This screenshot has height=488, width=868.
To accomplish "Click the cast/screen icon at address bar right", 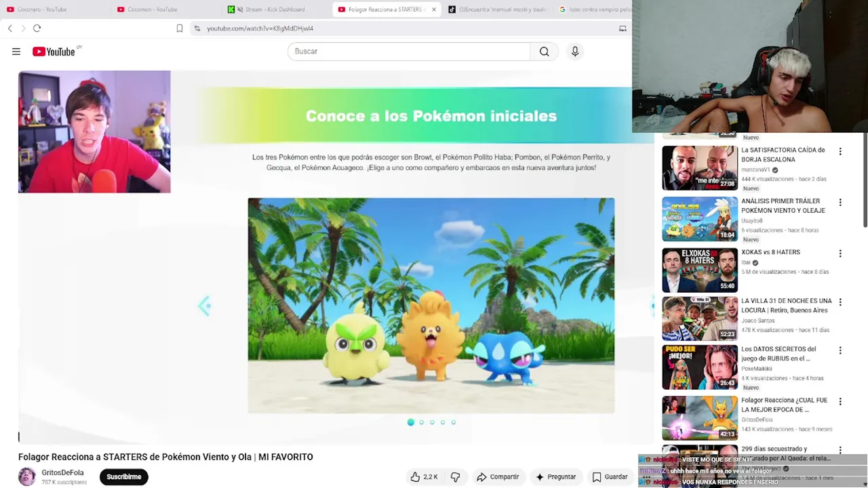I will [623, 28].
